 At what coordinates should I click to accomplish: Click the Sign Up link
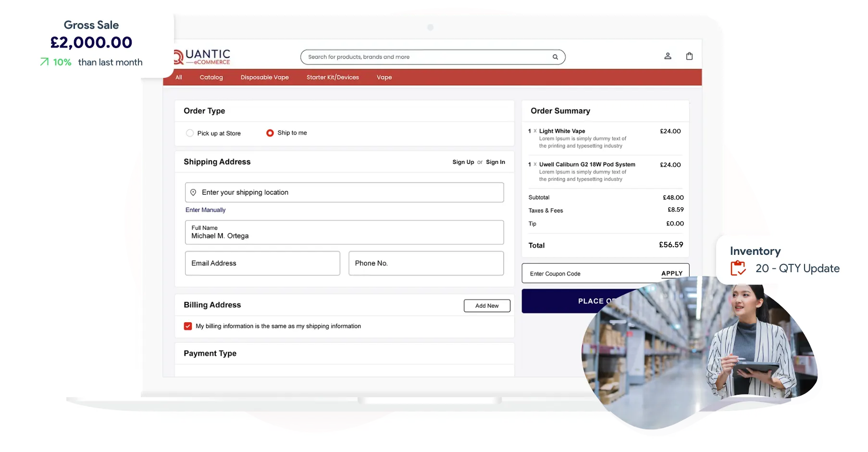pos(463,162)
